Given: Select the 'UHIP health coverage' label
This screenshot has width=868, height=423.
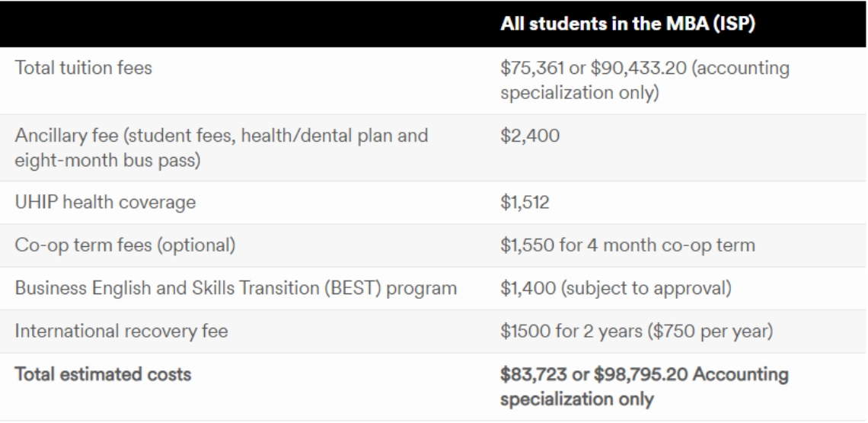Looking at the screenshot, I should [x=105, y=202].
